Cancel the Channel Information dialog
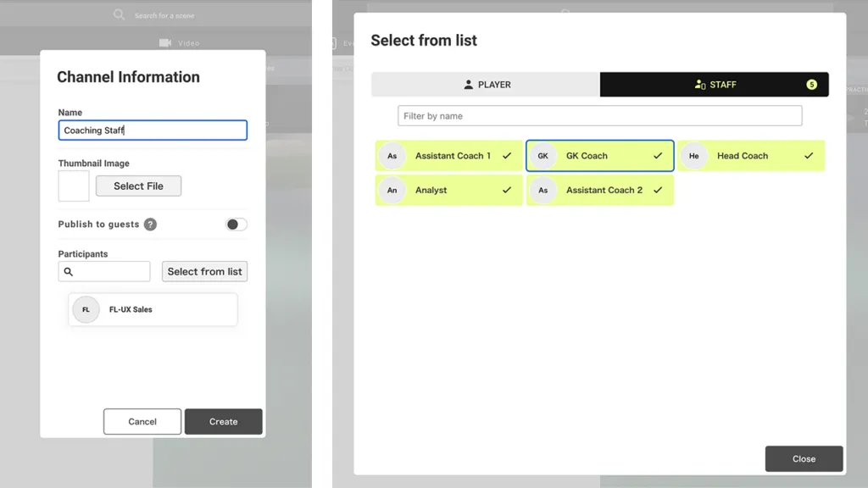 (x=142, y=422)
